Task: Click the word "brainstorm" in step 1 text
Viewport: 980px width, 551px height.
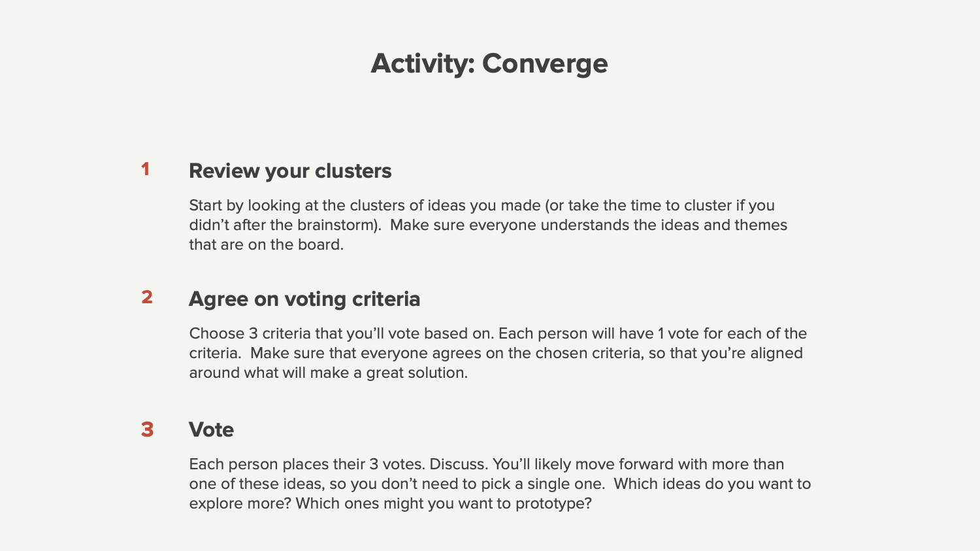Action: (x=336, y=225)
